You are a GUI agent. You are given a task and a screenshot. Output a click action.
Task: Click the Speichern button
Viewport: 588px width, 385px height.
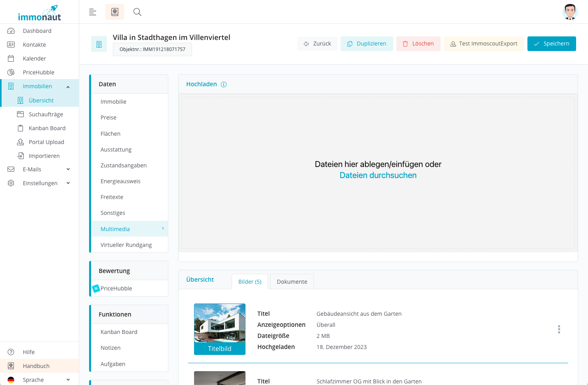pyautogui.click(x=551, y=44)
